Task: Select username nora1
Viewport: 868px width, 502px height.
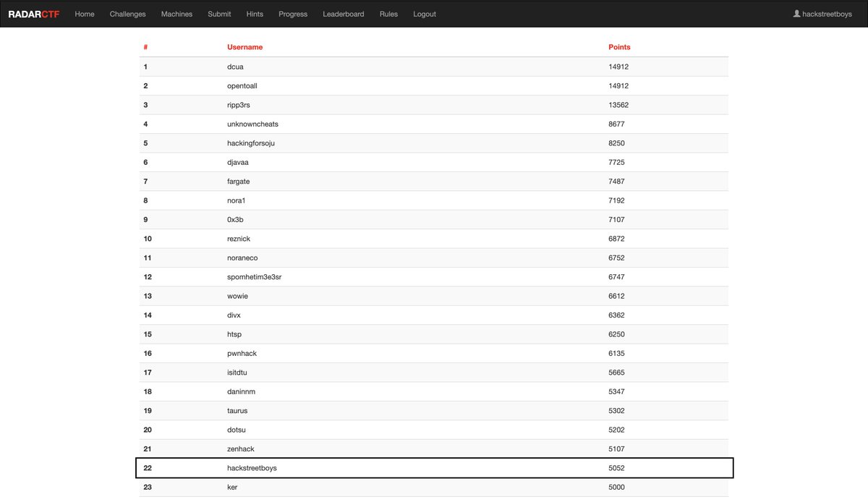Action: [x=237, y=200]
